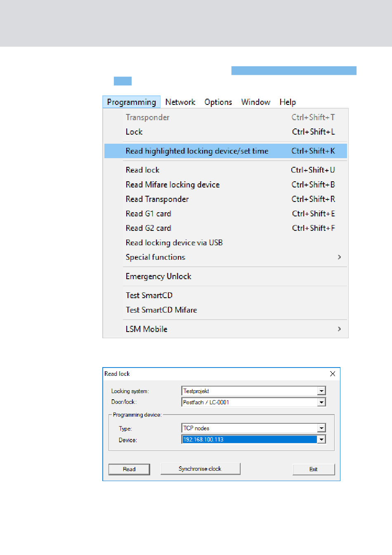392x555 pixels.
Task: Select Test SmartCD Mifare
Action: tap(161, 310)
